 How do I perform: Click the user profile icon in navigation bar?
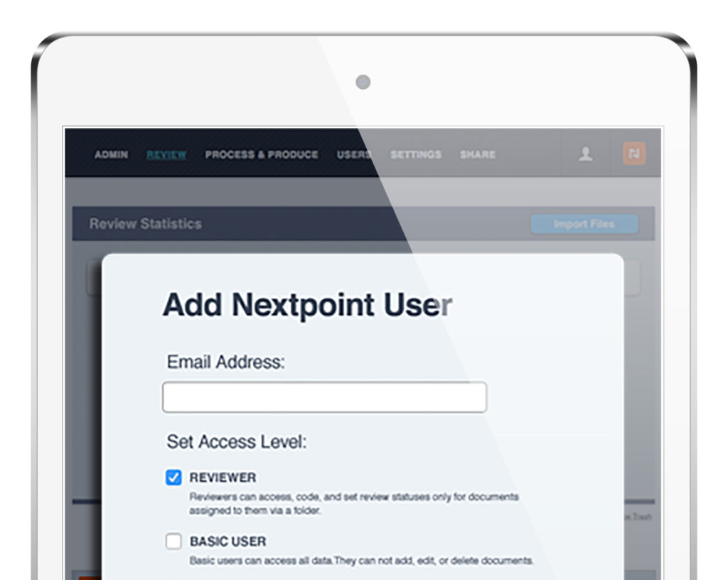585,155
